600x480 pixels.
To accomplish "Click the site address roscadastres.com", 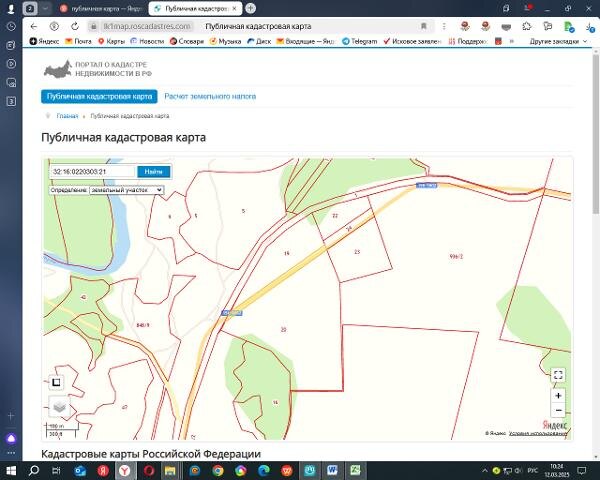I will tap(147, 26).
